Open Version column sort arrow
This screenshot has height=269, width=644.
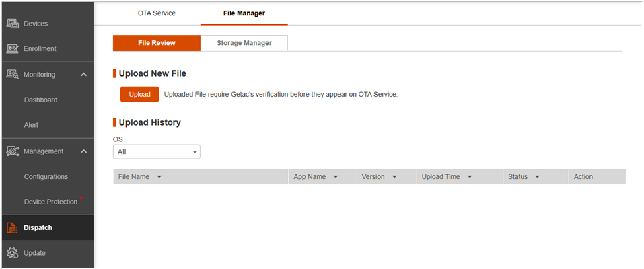click(x=394, y=177)
